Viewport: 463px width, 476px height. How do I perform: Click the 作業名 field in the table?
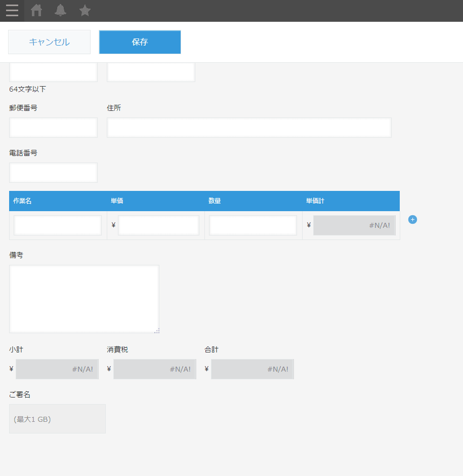[x=58, y=225]
